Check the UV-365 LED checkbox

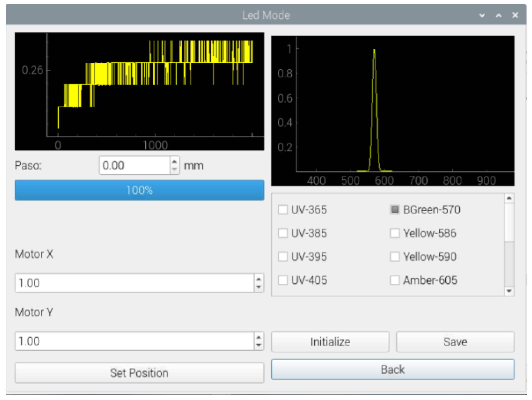point(283,210)
